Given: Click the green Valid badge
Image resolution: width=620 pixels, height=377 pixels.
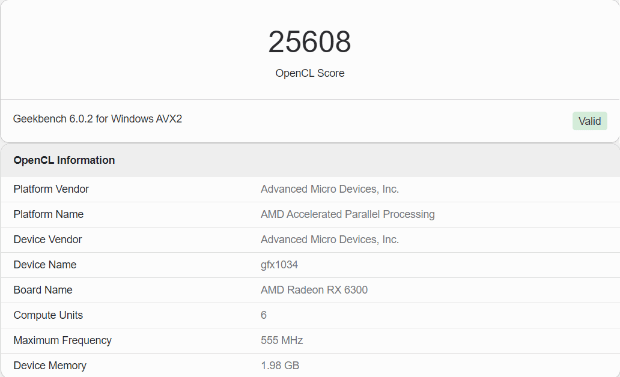Looking at the screenshot, I should tap(590, 121).
